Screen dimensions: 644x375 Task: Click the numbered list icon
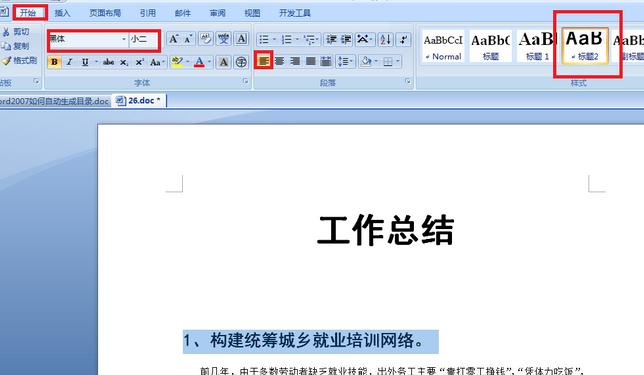pyautogui.click(x=287, y=39)
